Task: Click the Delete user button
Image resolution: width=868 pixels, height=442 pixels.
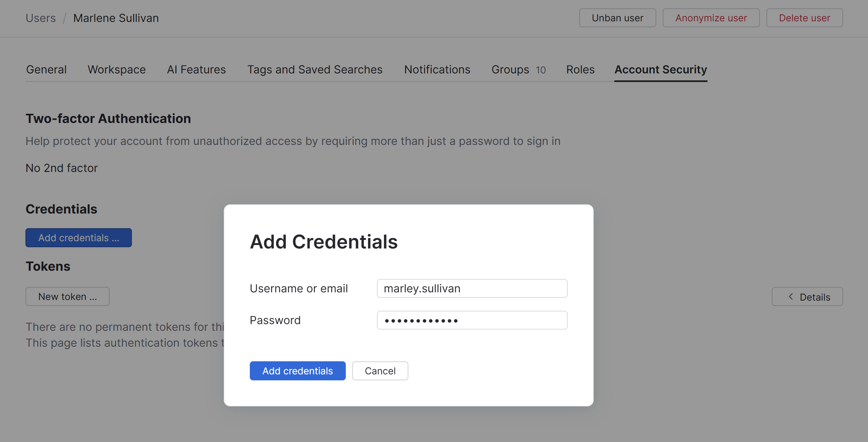Action: point(804,18)
